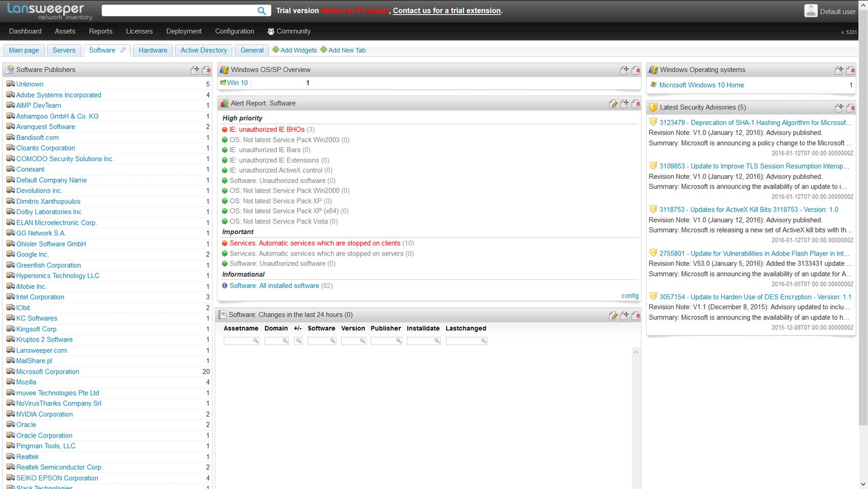Open advisory 2755801 Adobe Flash Player update
This screenshot has width=868, height=489.
[754, 254]
